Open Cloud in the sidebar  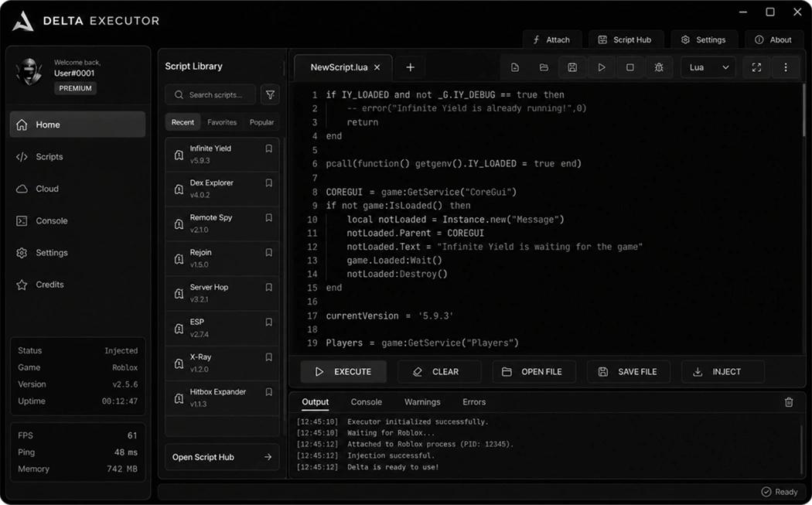[x=77, y=189]
